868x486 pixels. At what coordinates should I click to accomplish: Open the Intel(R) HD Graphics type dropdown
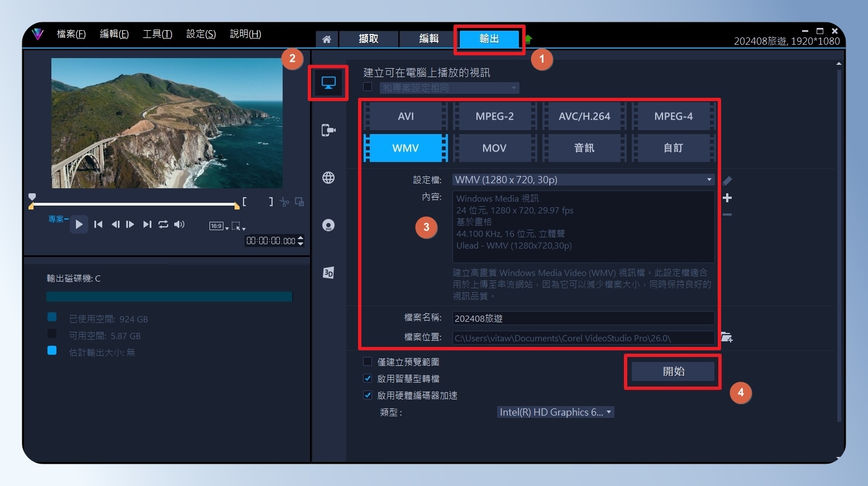pyautogui.click(x=555, y=412)
